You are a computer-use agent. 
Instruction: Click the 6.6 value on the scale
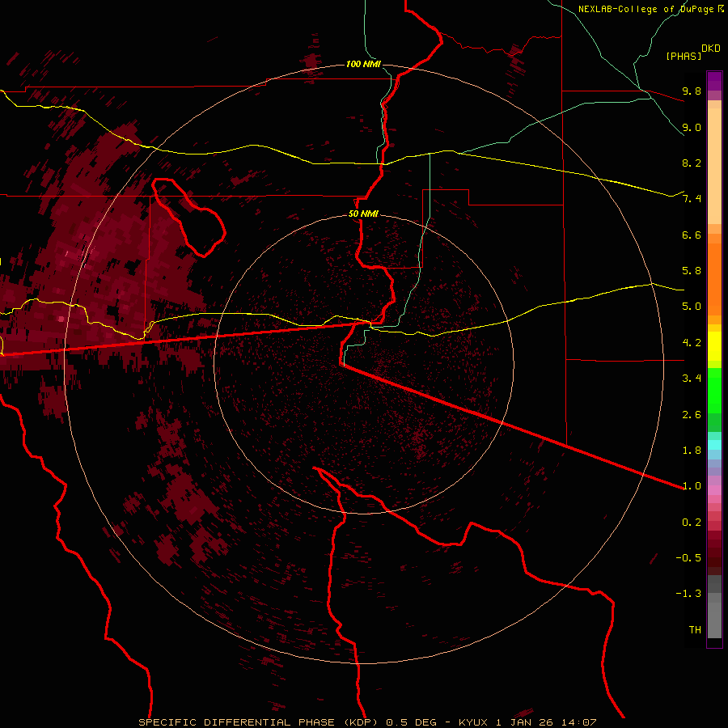click(692, 235)
